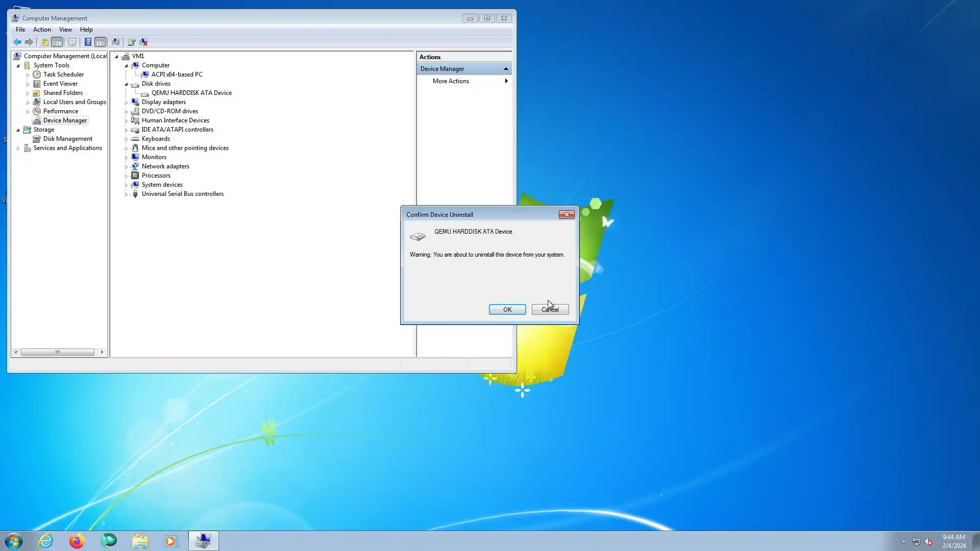Collapse the Device Manager actions section arrow
The width and height of the screenshot is (980, 551).
(506, 69)
